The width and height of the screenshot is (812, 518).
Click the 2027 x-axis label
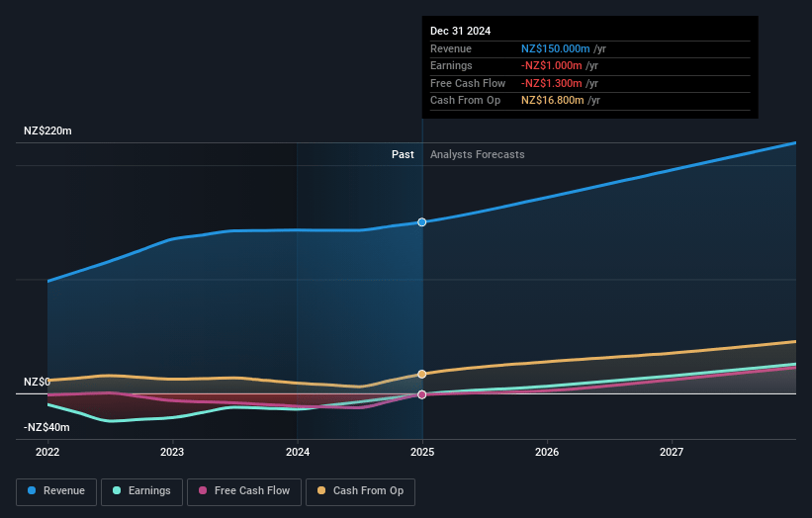672,453
